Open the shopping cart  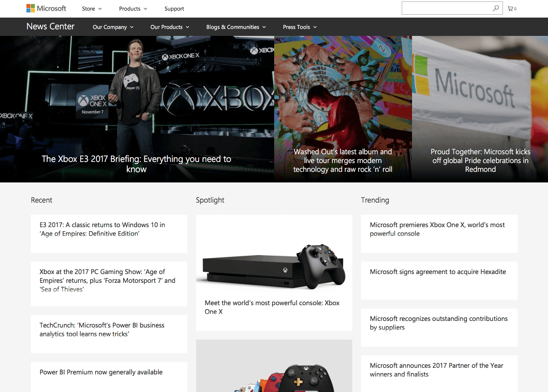click(x=512, y=8)
